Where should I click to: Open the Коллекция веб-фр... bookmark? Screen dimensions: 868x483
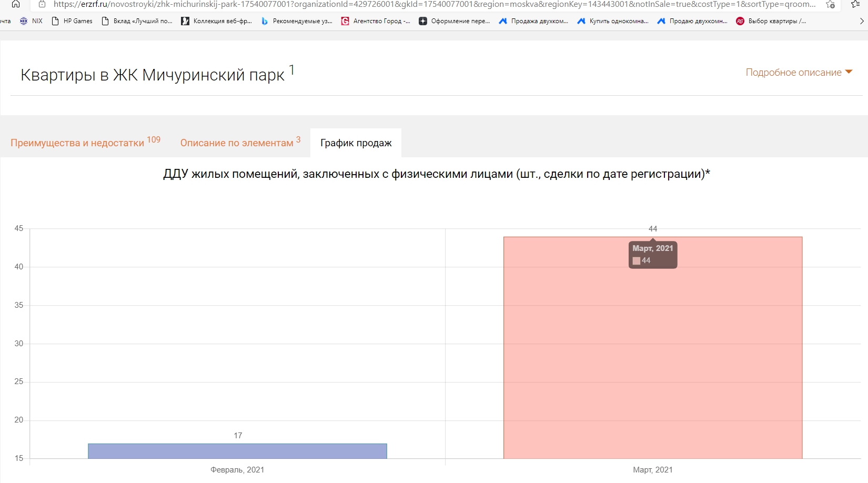pyautogui.click(x=216, y=21)
